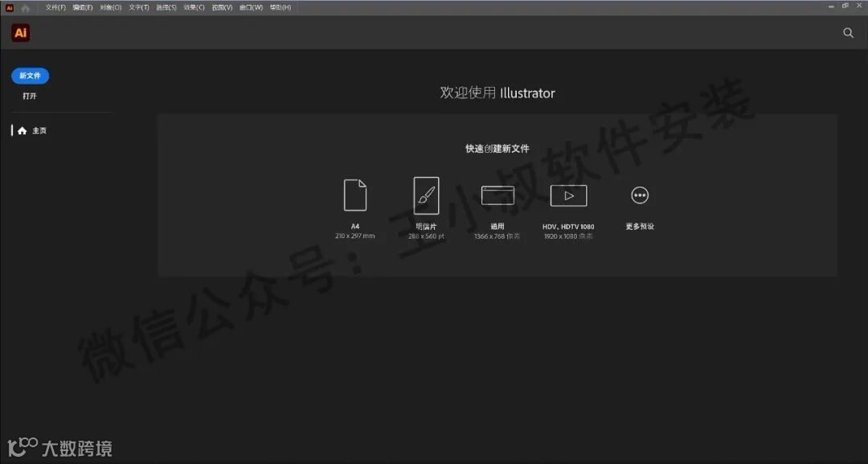Minimize the Illustrator window
The image size is (868, 464).
831,6
